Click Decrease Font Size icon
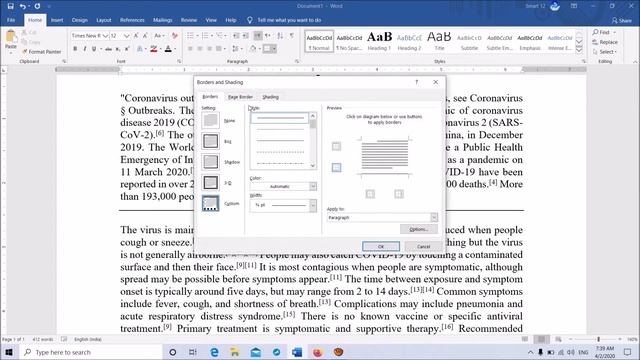 click(x=145, y=36)
